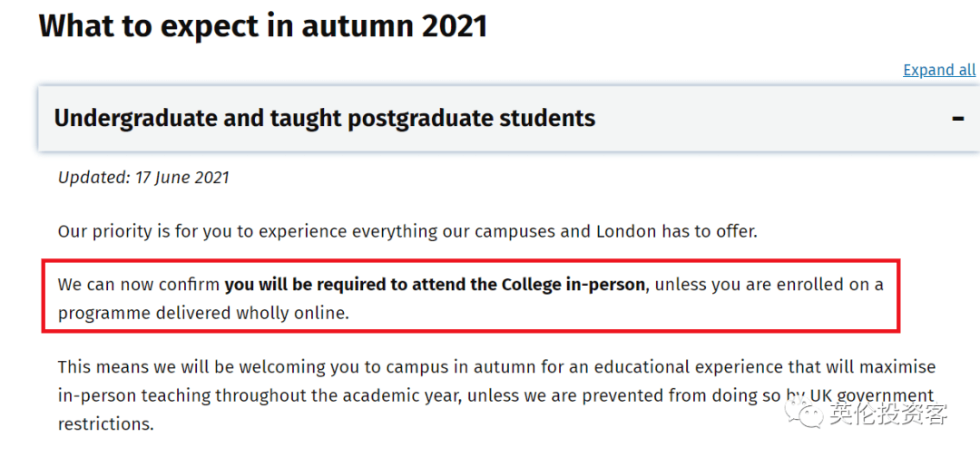Click 'We can now confirm' at sentence start

click(139, 285)
